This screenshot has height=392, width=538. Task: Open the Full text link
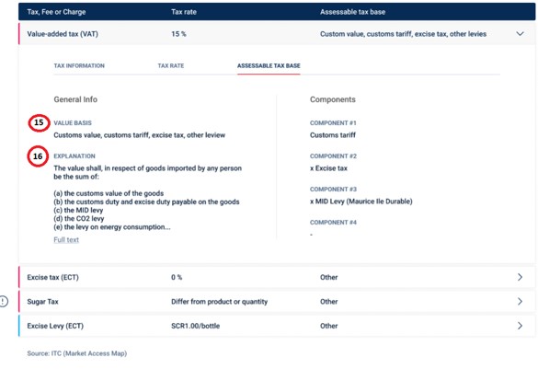pos(66,239)
